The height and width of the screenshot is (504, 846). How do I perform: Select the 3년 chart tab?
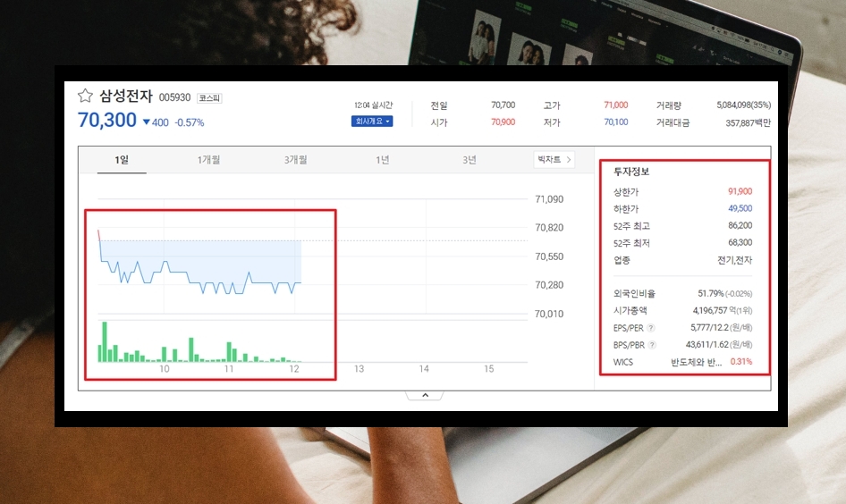click(470, 160)
